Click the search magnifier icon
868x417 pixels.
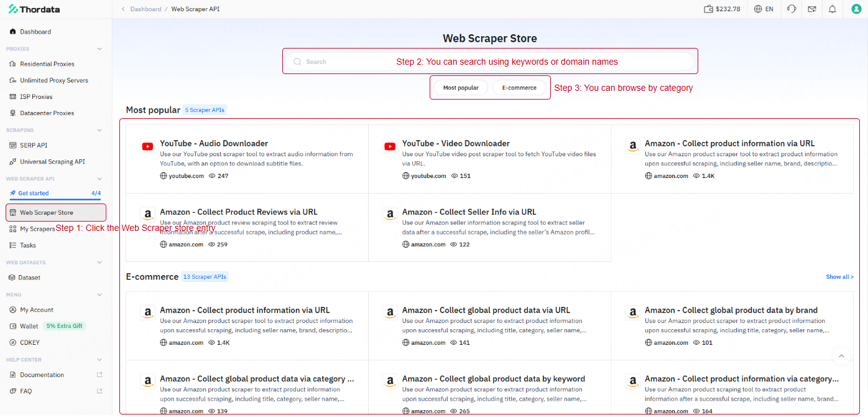pos(297,62)
